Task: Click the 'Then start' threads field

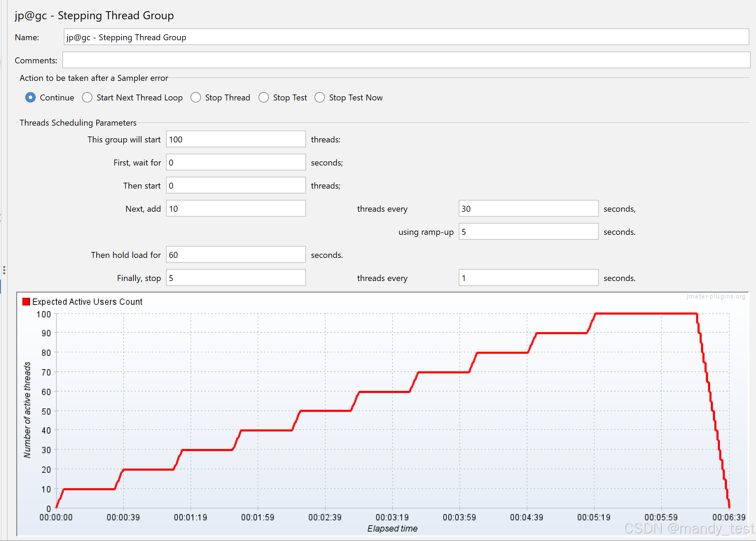Action: pyautogui.click(x=236, y=185)
